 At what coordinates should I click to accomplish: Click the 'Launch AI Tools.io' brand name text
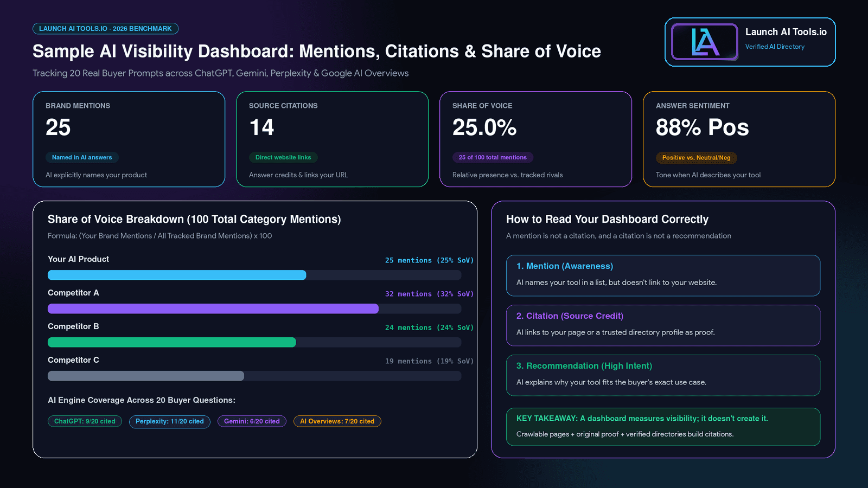click(786, 32)
